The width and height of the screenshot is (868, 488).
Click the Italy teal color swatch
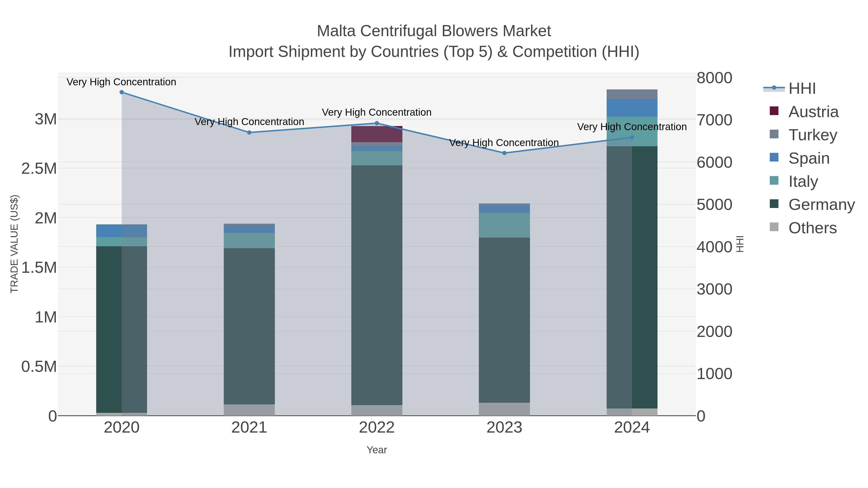pos(774,180)
